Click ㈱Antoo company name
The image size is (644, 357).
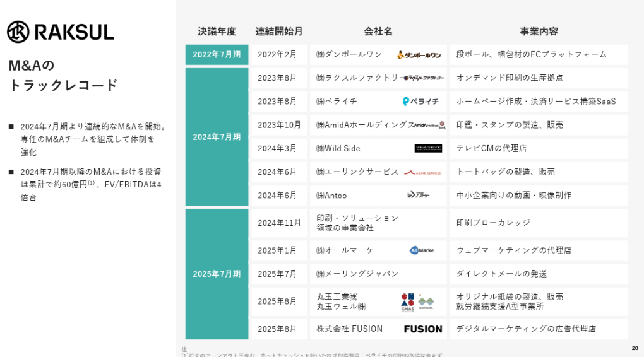pyautogui.click(x=331, y=196)
